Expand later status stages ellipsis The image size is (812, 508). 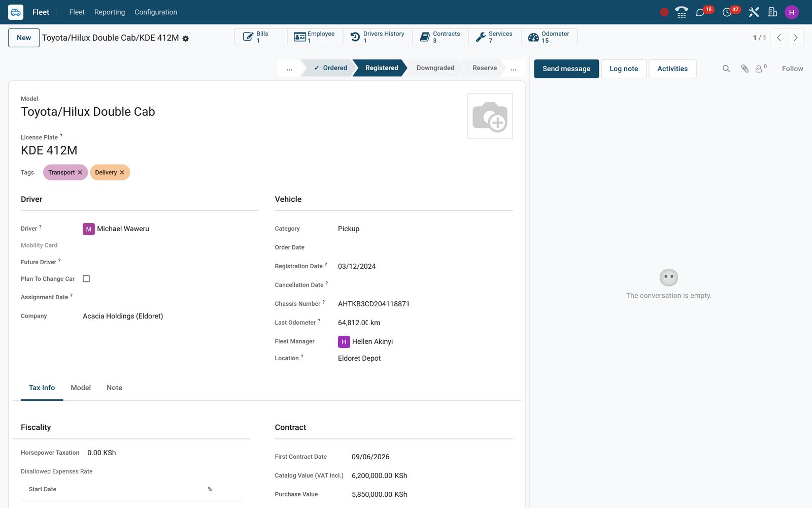(x=514, y=68)
